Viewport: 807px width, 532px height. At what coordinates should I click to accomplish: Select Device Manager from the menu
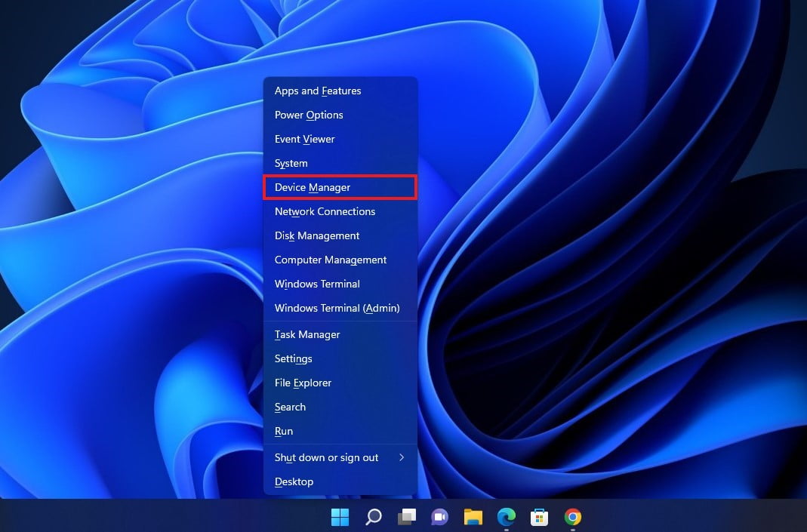340,187
